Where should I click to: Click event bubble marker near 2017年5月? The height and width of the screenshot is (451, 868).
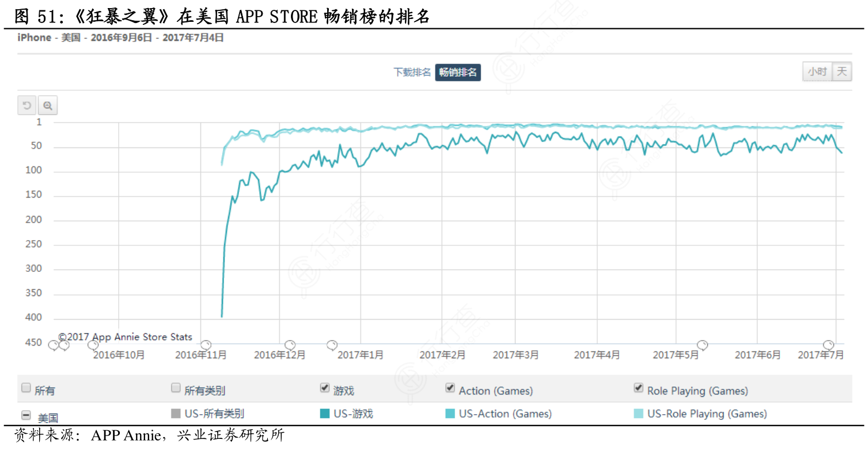pyautogui.click(x=702, y=344)
